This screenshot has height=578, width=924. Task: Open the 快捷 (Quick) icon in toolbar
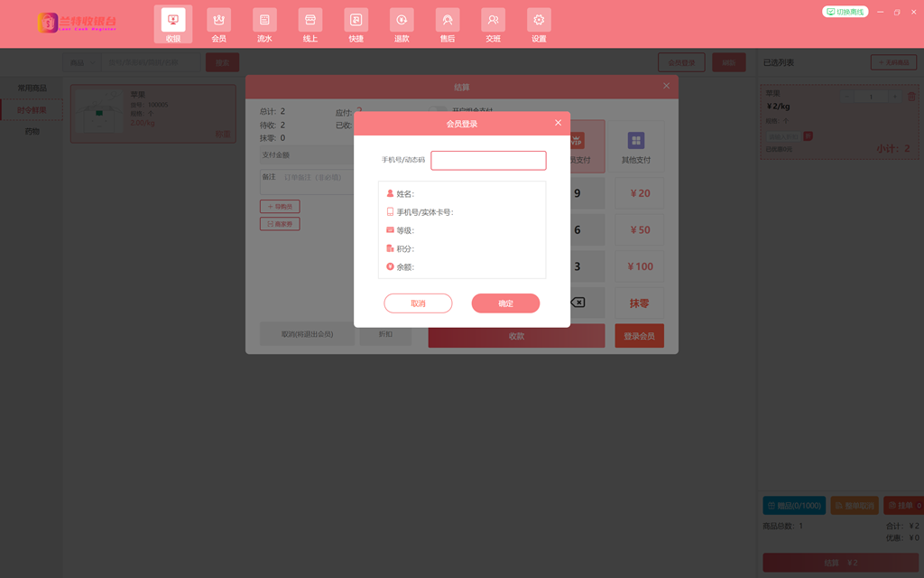coord(356,21)
